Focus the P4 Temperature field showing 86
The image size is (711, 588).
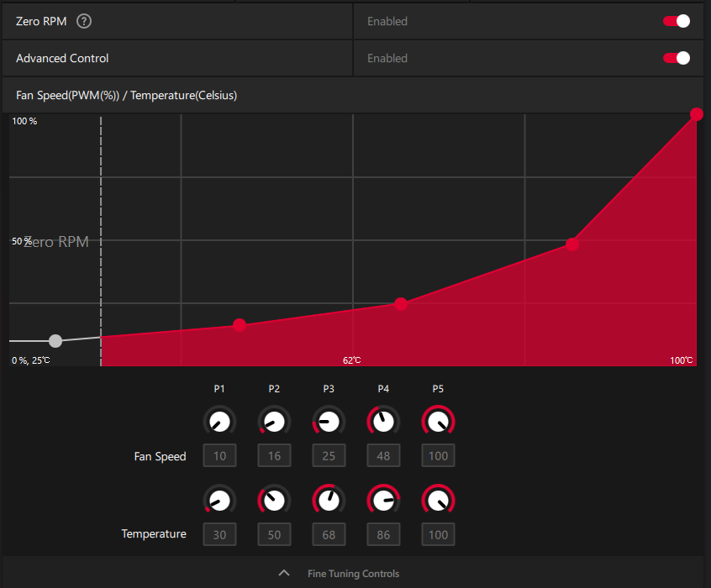tap(383, 534)
